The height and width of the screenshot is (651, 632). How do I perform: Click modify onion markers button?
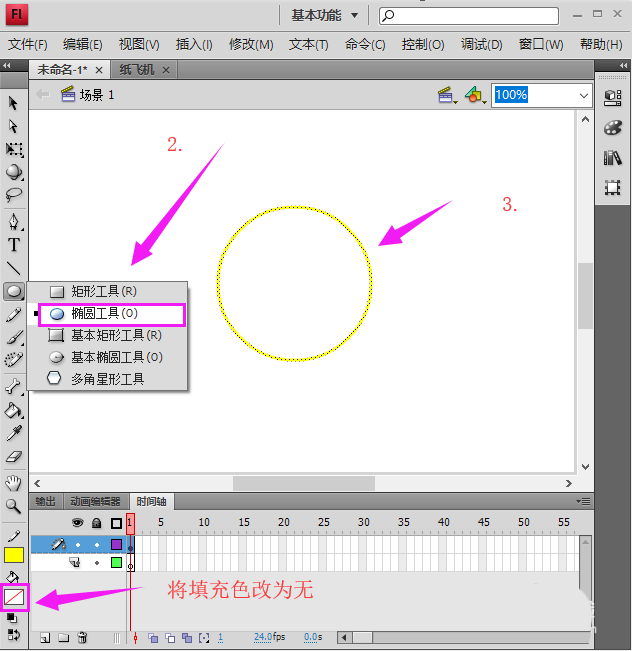[x=204, y=638]
